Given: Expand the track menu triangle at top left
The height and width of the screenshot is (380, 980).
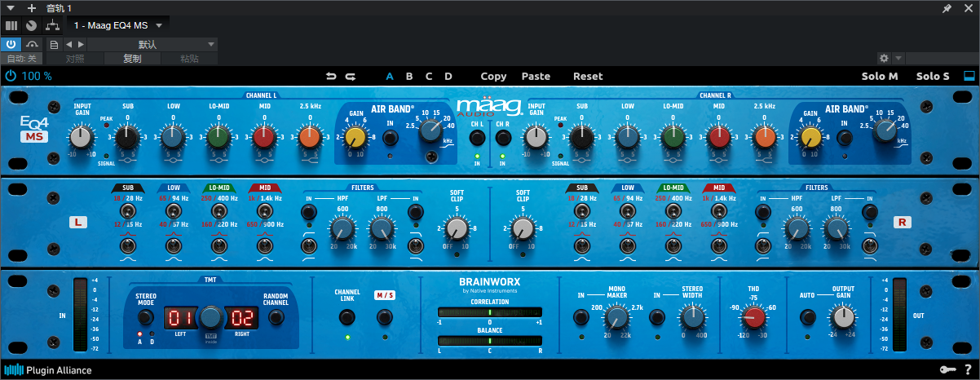Looking at the screenshot, I should (11, 8).
